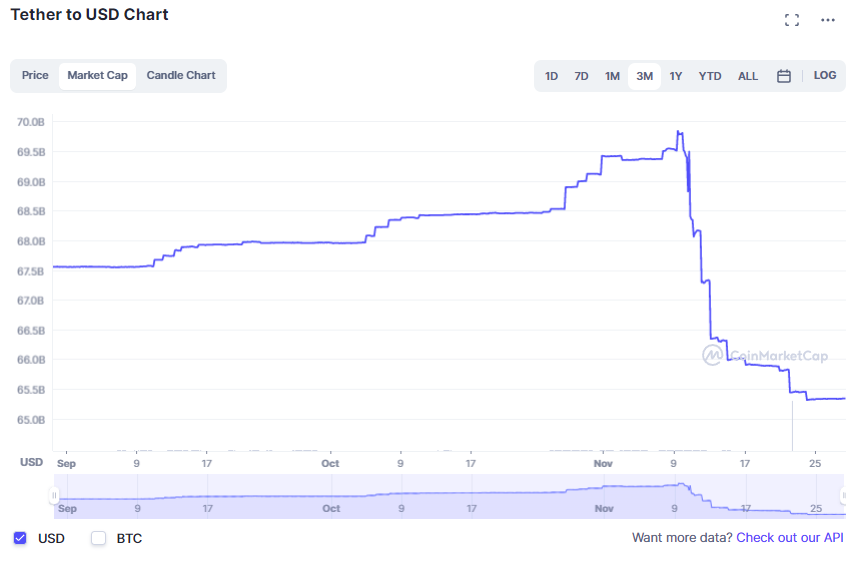Show ALL time range data
The width and height of the screenshot is (861, 573).
click(748, 76)
